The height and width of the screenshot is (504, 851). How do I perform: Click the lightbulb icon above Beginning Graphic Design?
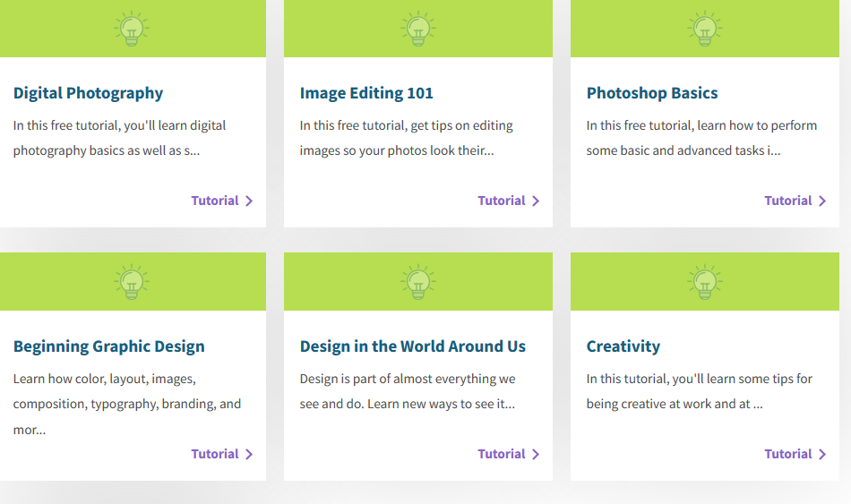coord(132,282)
